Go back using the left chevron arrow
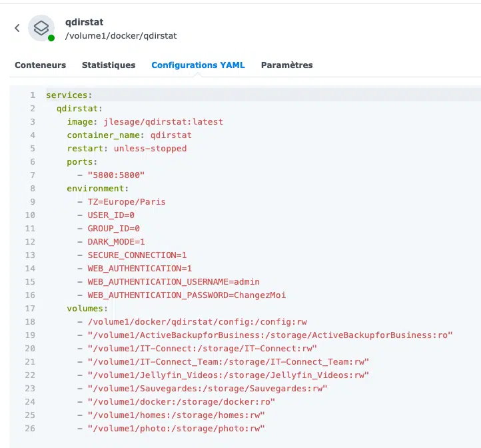 [x=17, y=28]
